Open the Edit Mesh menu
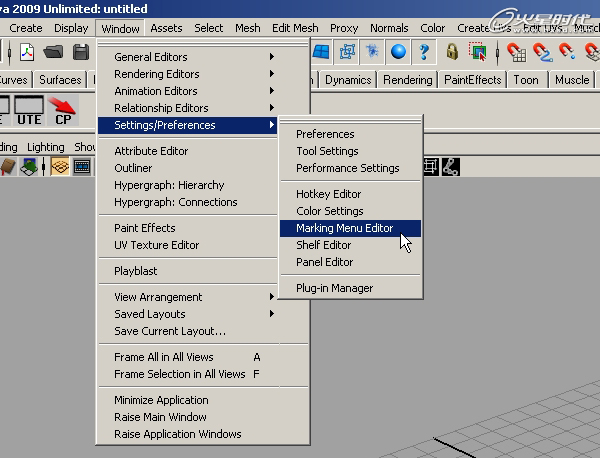The image size is (600, 458). pos(295,28)
